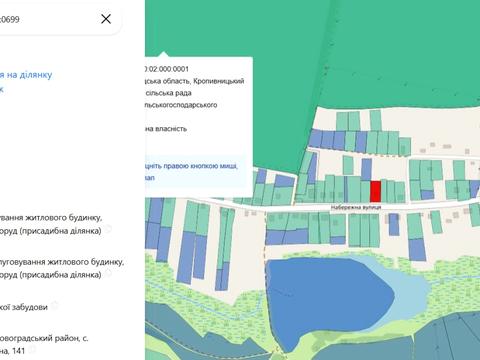The height and width of the screenshot is (360, 480).
Task: Click the 'Набережна вулиця' street label
Action: (x=356, y=207)
